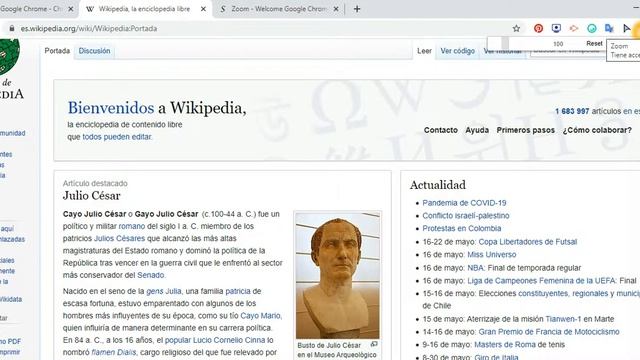640x360 pixels.
Task: Follow the flamen Dialis link
Action: 113,352
